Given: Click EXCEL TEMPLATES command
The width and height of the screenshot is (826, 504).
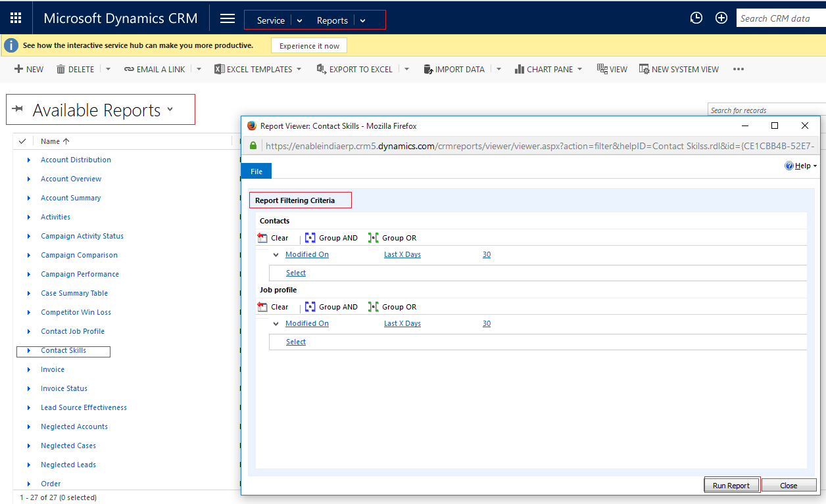Looking at the screenshot, I should 253,69.
